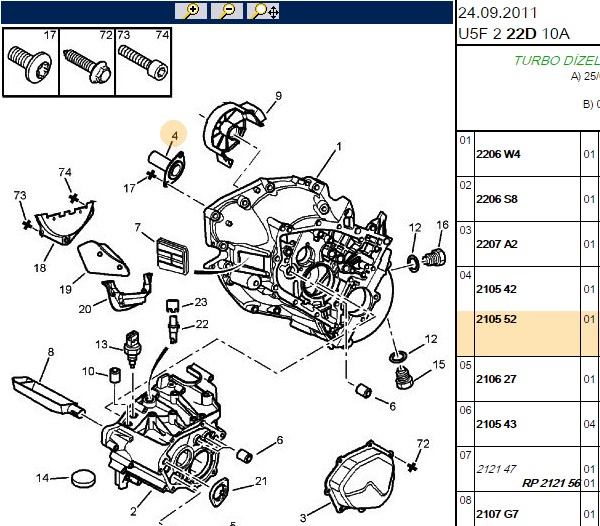600x526 pixels.
Task: Click callout number 16 plug
Action: 442,225
